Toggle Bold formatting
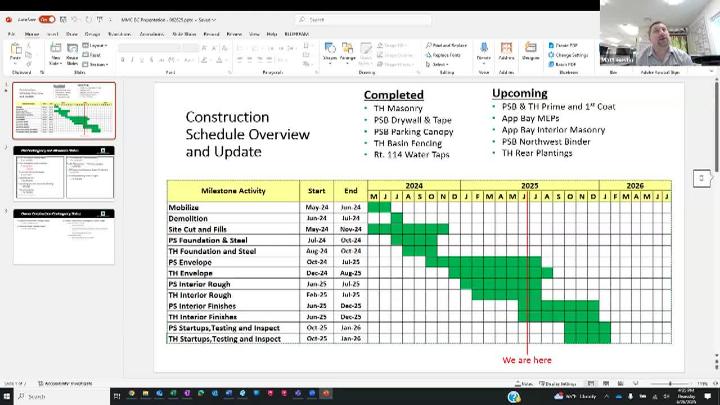720x405 pixels. tap(123, 60)
